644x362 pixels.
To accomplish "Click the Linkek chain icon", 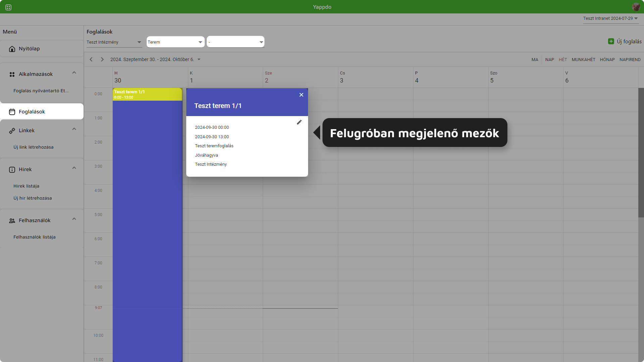I will coord(12,131).
